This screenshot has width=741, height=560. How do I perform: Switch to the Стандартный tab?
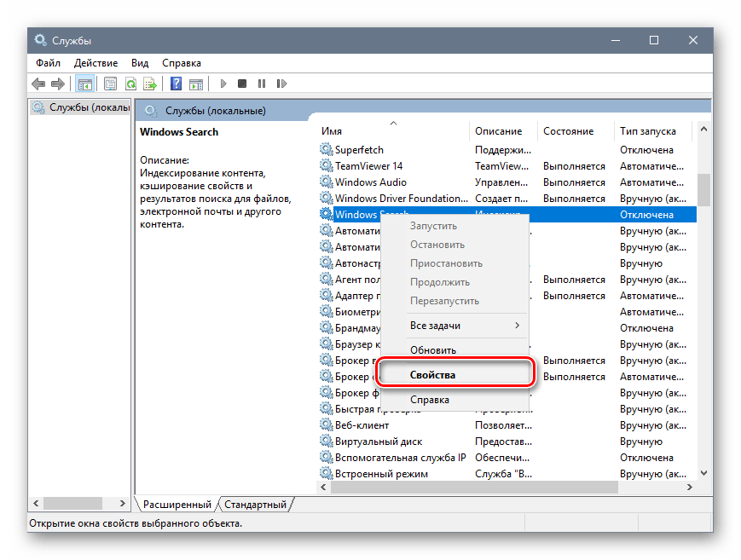coord(255,505)
